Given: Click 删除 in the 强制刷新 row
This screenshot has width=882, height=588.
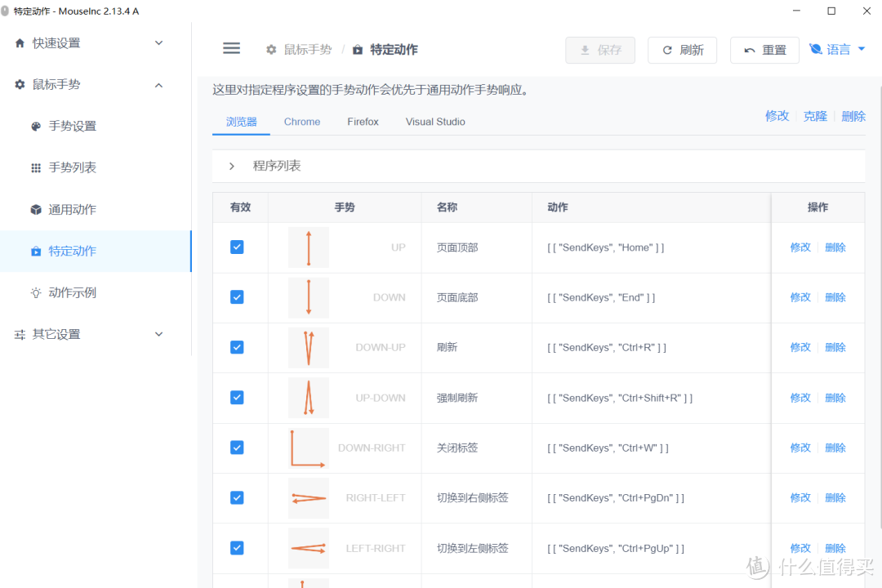Looking at the screenshot, I should 835,398.
